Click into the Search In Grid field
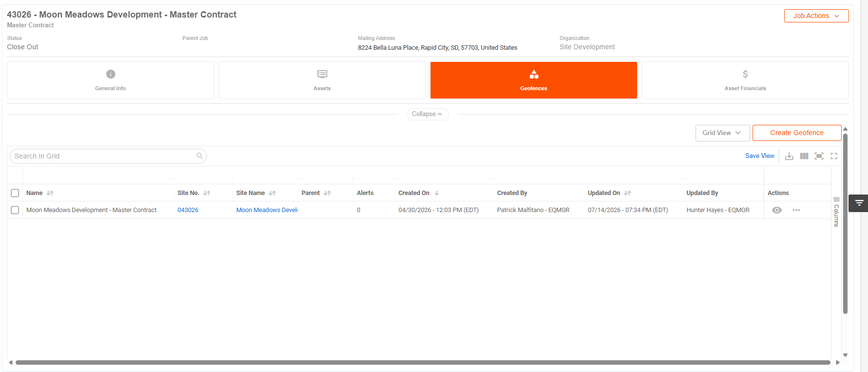 click(x=108, y=156)
